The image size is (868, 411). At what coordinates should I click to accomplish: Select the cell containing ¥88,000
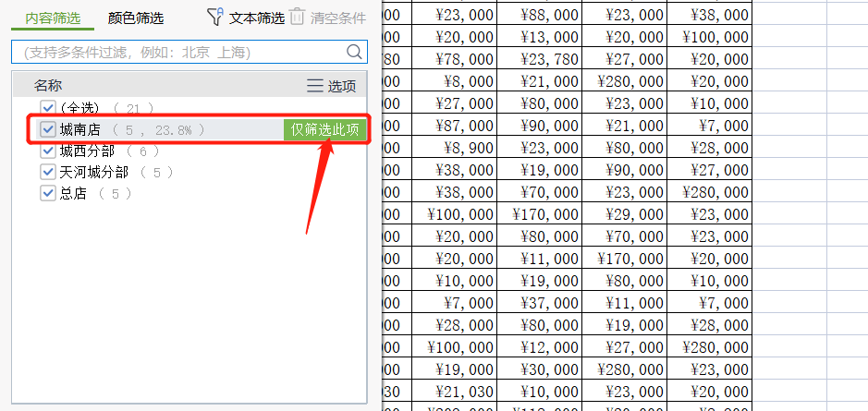click(539, 15)
